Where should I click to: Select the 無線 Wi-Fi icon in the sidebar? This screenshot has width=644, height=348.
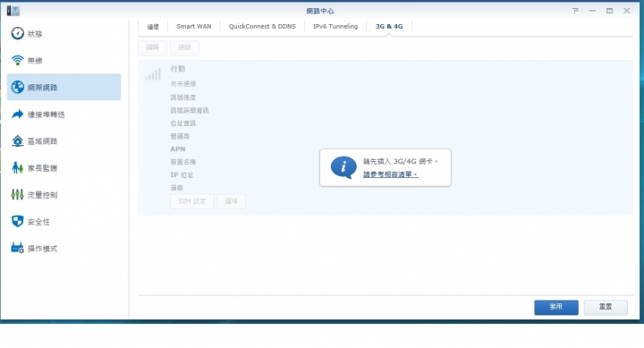(x=17, y=61)
